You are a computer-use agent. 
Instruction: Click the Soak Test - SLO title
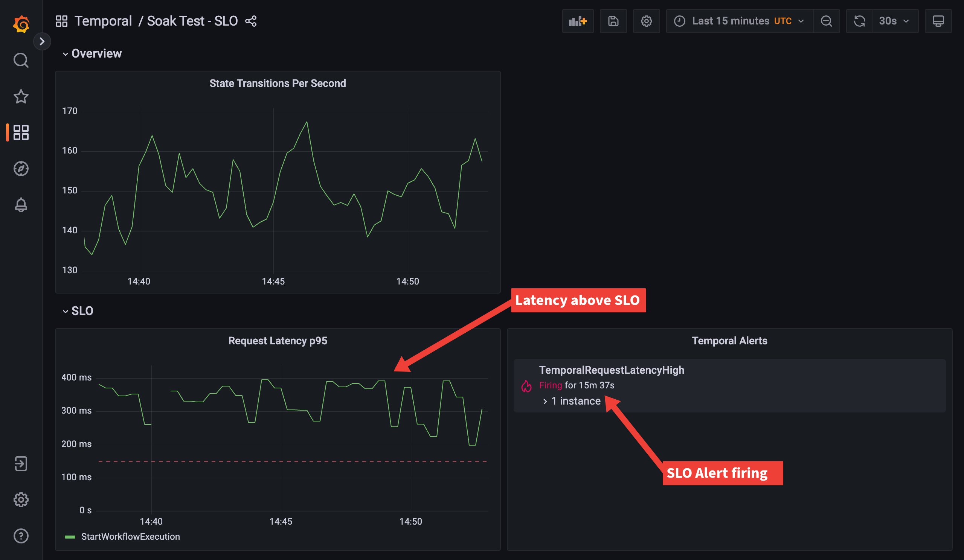click(192, 21)
